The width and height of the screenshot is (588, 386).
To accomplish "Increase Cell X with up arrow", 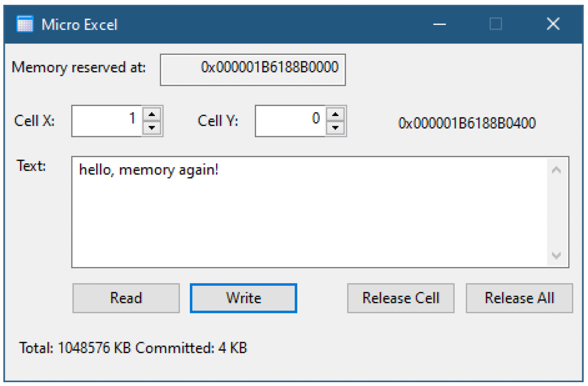I will (152, 115).
